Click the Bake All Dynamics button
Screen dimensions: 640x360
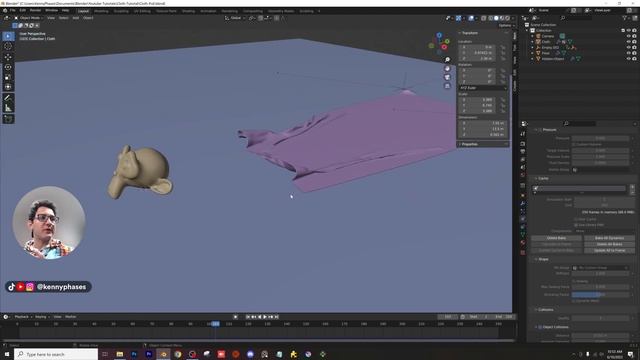609,238
